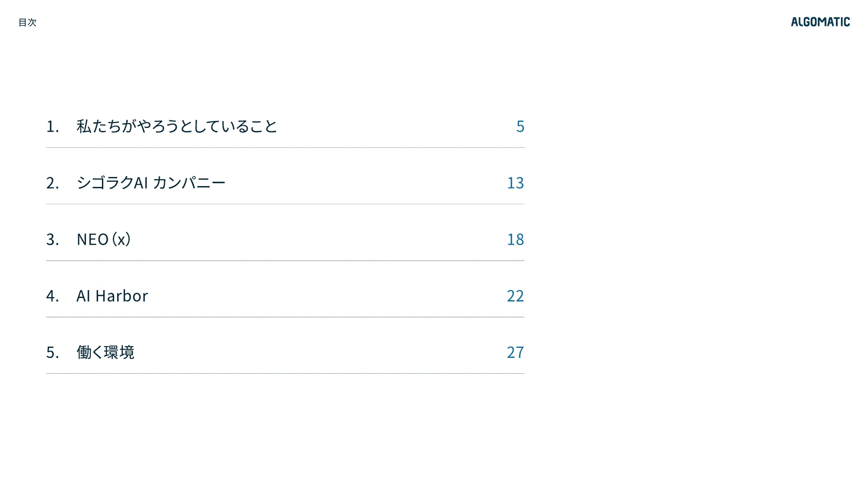This screenshot has width=868, height=488.
Task: Select list number 4.
Action: pyautogui.click(x=53, y=296)
